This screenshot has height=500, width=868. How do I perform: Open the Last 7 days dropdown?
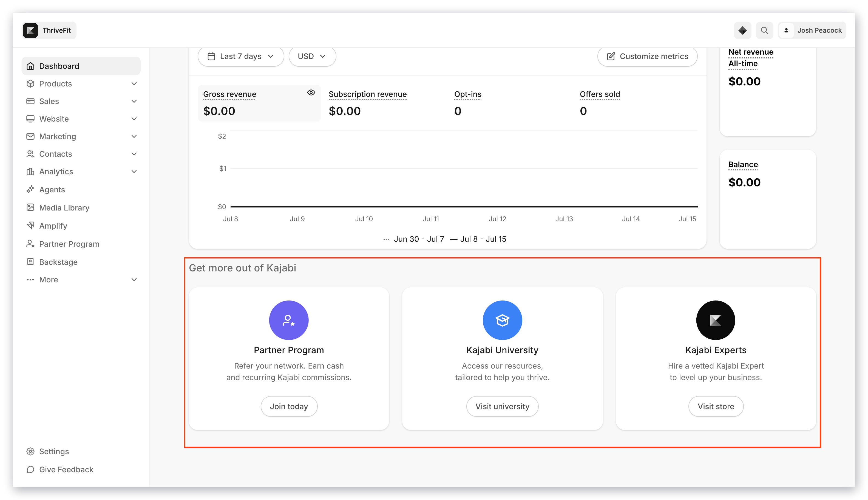(x=241, y=56)
